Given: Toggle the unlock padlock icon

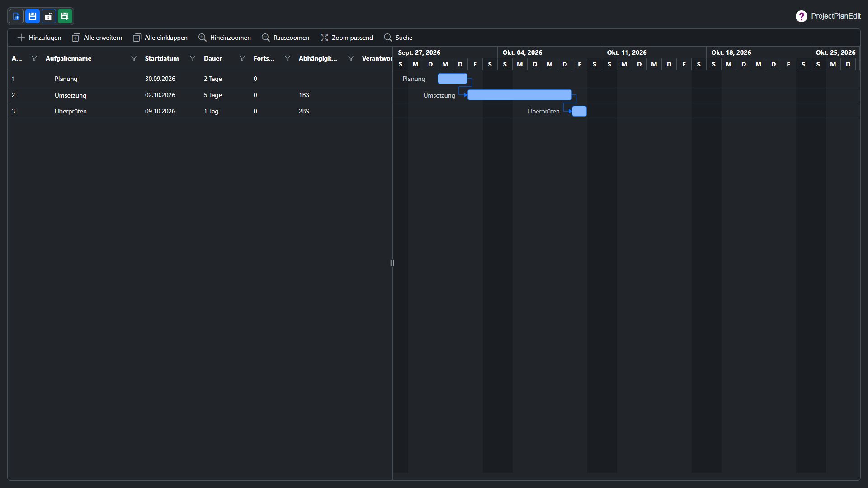Looking at the screenshot, I should pyautogui.click(x=49, y=17).
